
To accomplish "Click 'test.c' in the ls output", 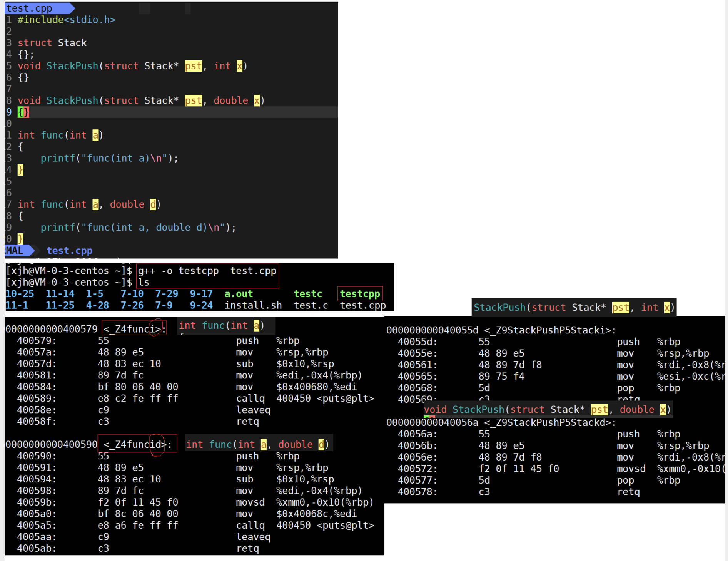I will pyautogui.click(x=311, y=305).
